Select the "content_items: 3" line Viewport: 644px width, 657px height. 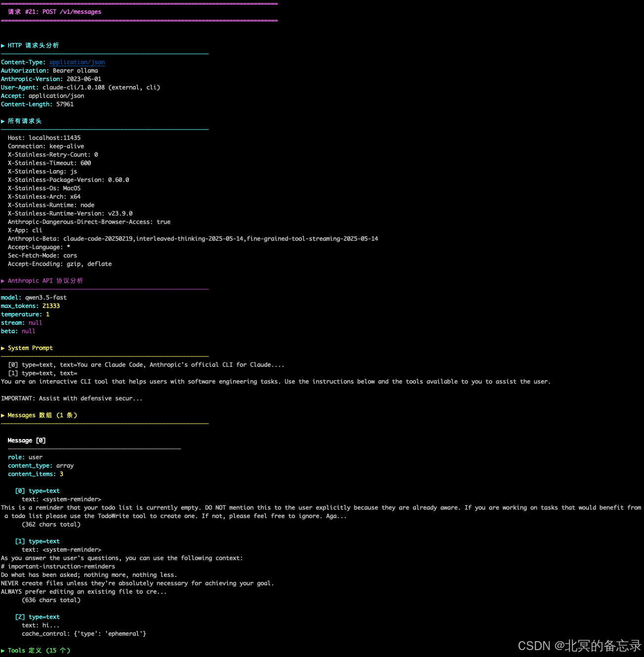click(x=36, y=474)
